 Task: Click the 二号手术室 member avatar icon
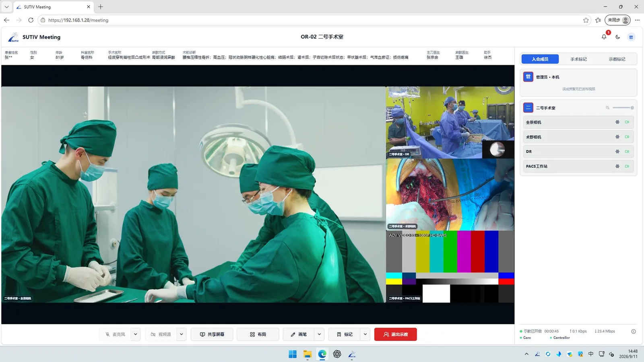[528, 108]
